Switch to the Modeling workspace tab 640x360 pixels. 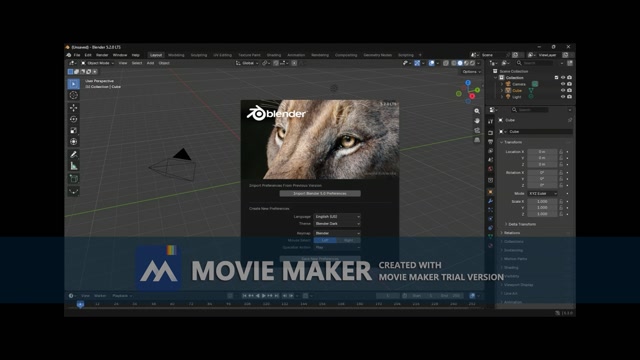pyautogui.click(x=176, y=55)
